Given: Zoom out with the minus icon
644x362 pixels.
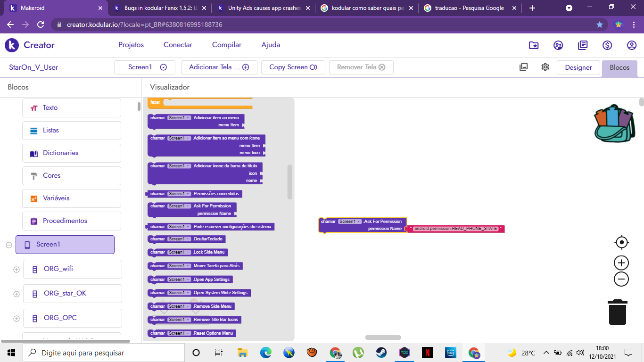Looking at the screenshot, I should click(621, 279).
